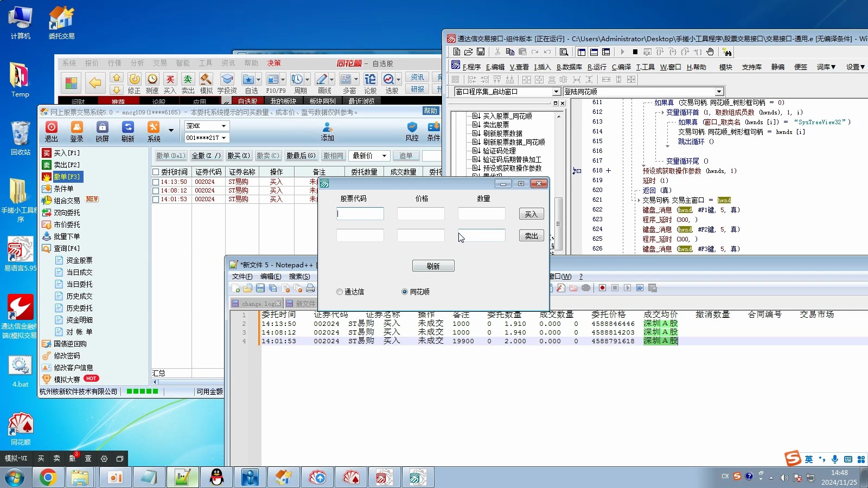Click the 测速 clock icon

tap(152, 84)
